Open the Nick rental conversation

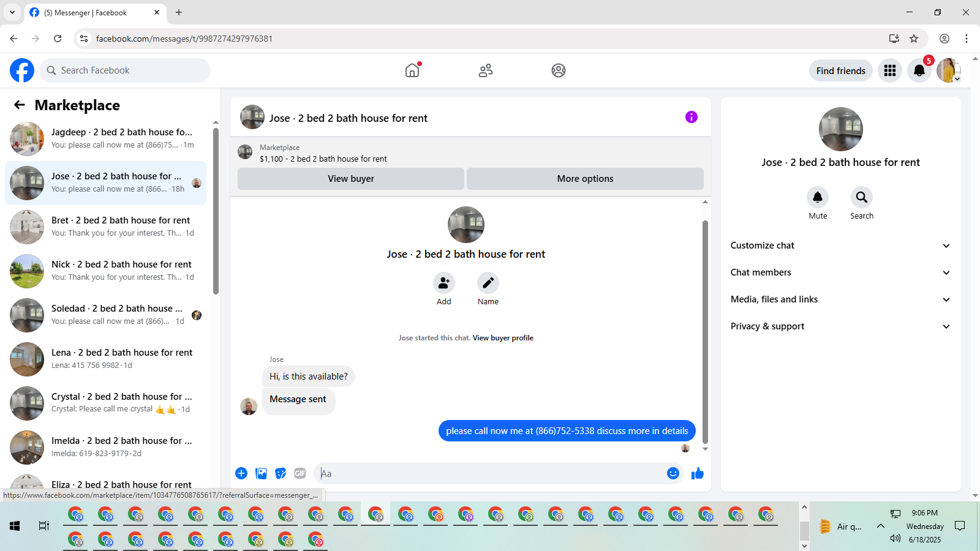point(105,271)
